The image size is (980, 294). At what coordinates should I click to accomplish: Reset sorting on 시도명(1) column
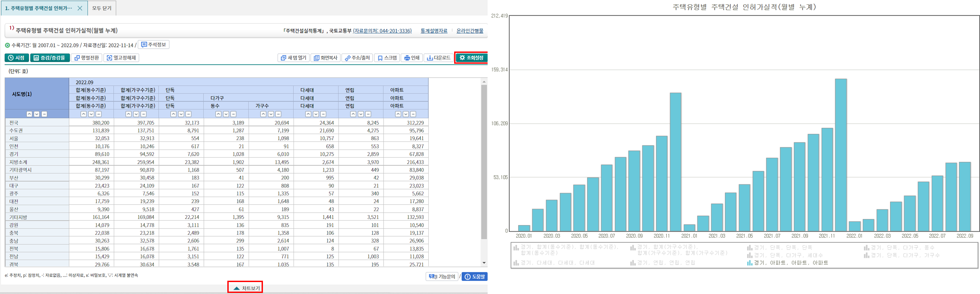click(x=44, y=114)
